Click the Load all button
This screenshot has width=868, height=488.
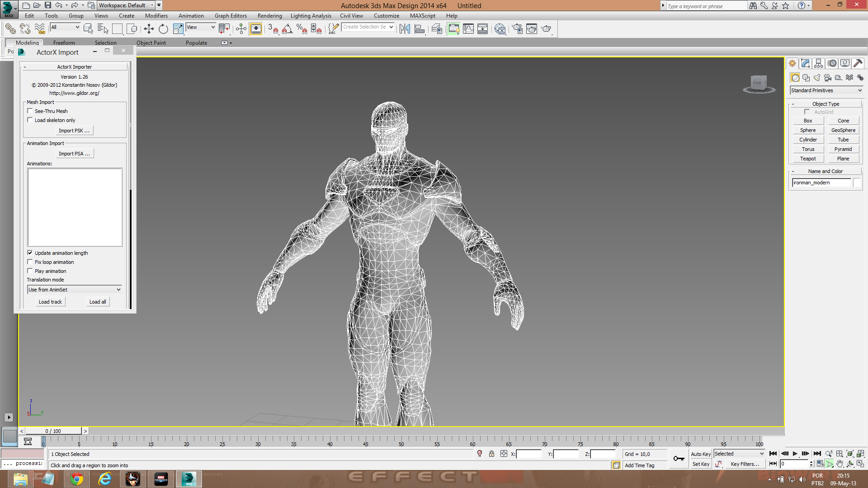pyautogui.click(x=98, y=302)
